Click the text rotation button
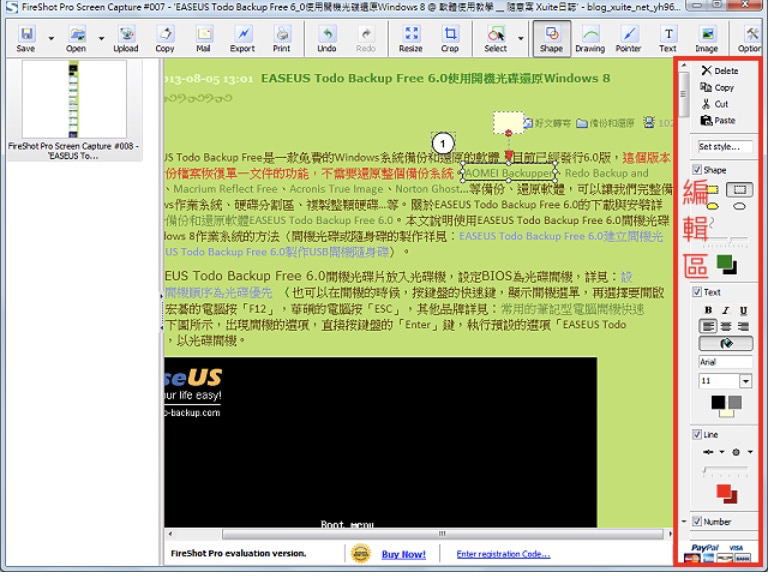Image resolution: width=770 pixels, height=576 pixels. pos(726,344)
